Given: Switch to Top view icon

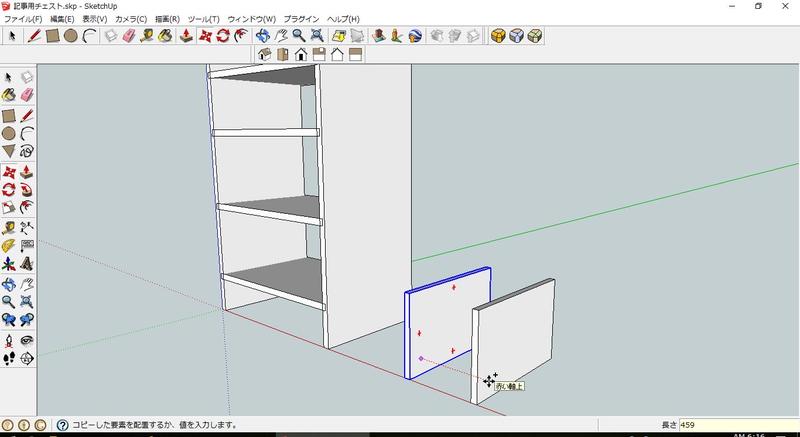Looking at the screenshot, I should click(283, 55).
